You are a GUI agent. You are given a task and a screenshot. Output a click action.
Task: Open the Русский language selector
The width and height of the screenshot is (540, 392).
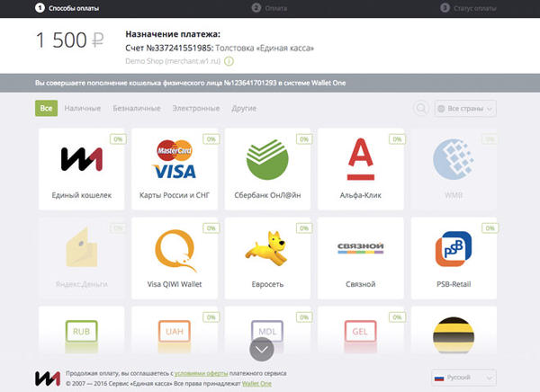tap(464, 378)
